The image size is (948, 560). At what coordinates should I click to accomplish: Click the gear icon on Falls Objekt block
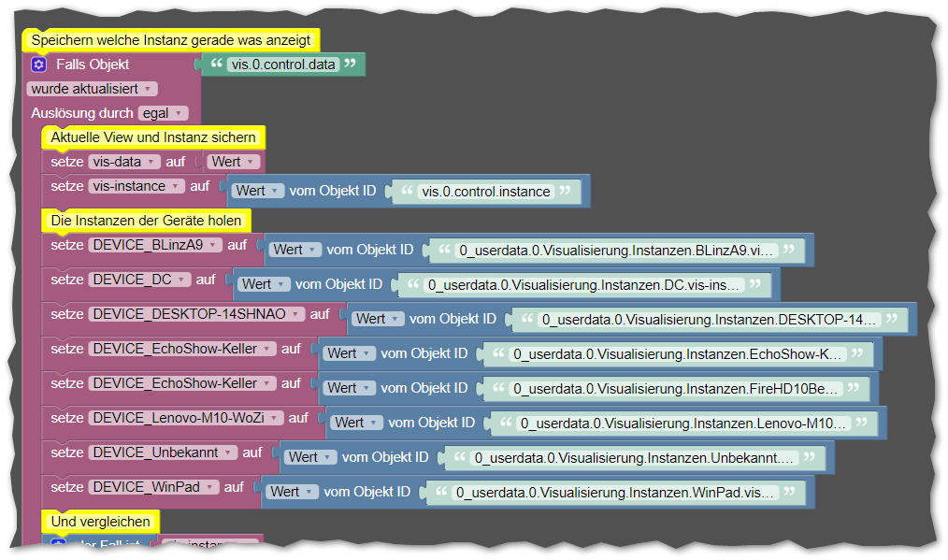tap(38, 65)
